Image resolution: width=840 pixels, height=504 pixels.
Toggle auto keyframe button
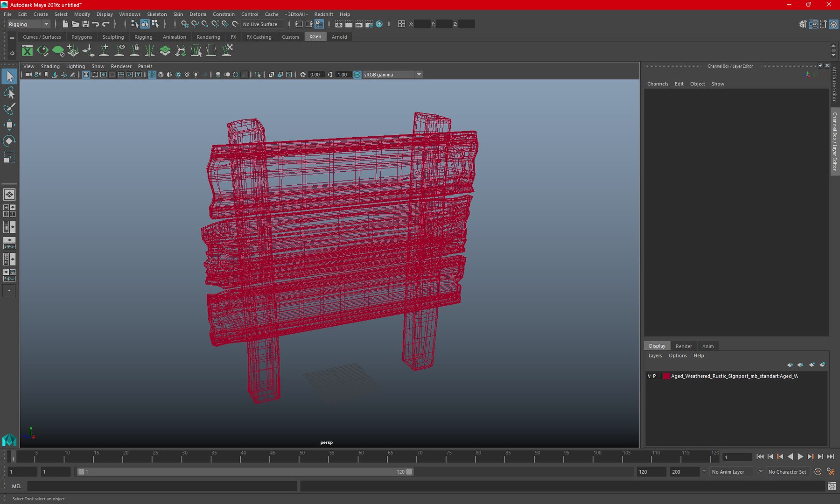pyautogui.click(x=818, y=472)
